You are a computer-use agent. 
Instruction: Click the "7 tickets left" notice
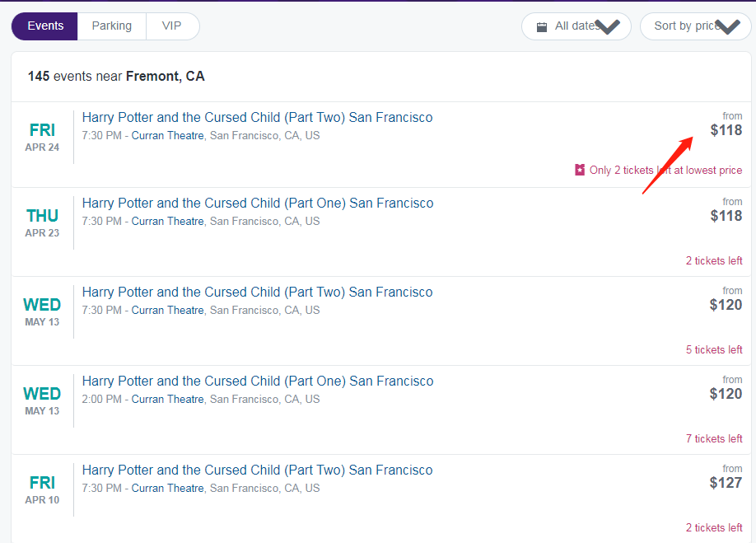pos(714,439)
